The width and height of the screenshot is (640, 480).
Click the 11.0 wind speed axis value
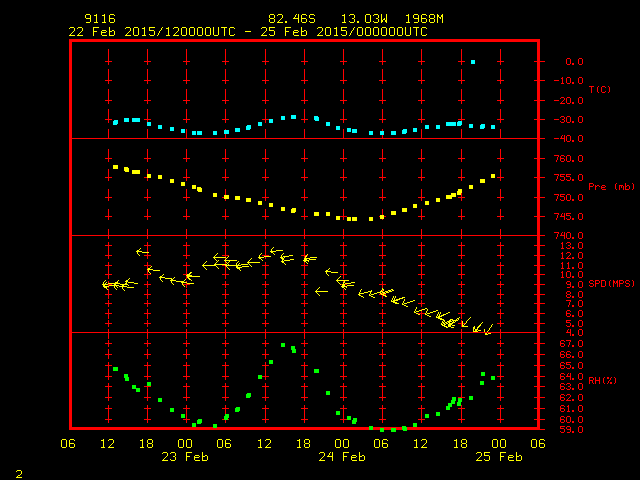click(x=571, y=265)
